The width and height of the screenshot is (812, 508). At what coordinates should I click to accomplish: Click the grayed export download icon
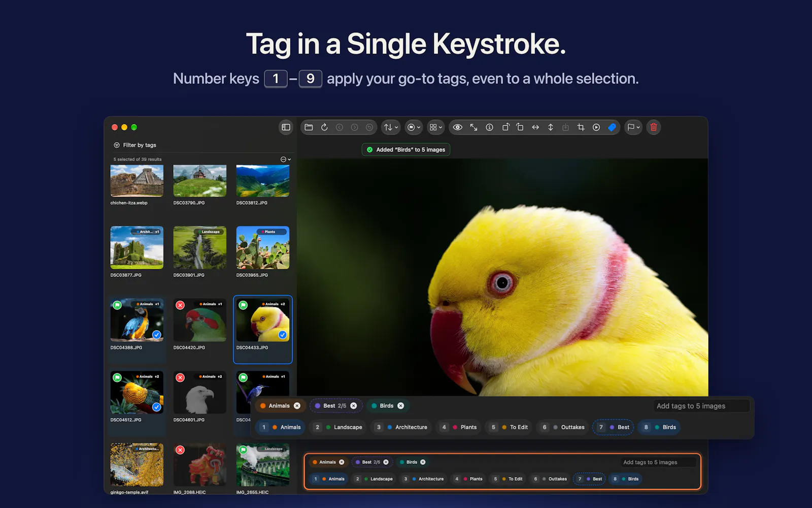[x=565, y=128]
